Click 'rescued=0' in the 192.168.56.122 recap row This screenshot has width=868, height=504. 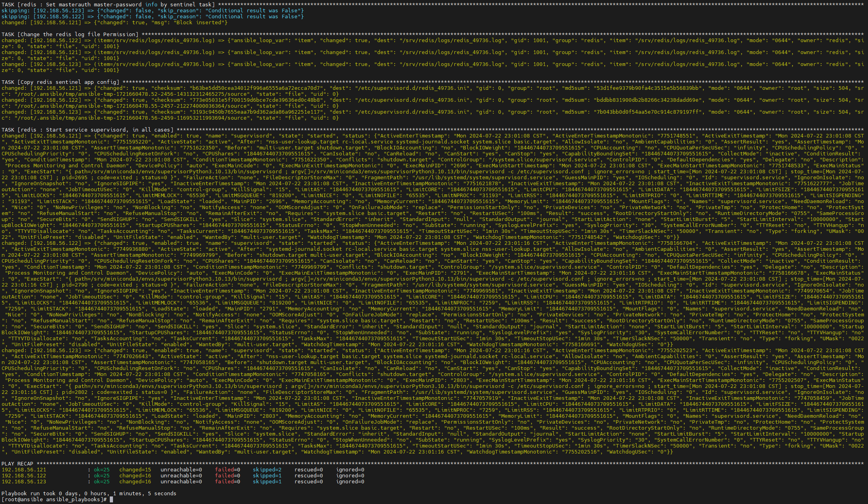[x=309, y=476]
